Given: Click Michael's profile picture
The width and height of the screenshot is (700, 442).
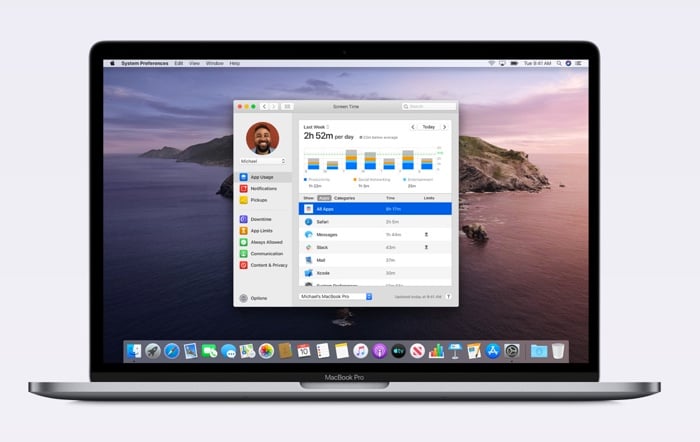Looking at the screenshot, I should [262, 138].
